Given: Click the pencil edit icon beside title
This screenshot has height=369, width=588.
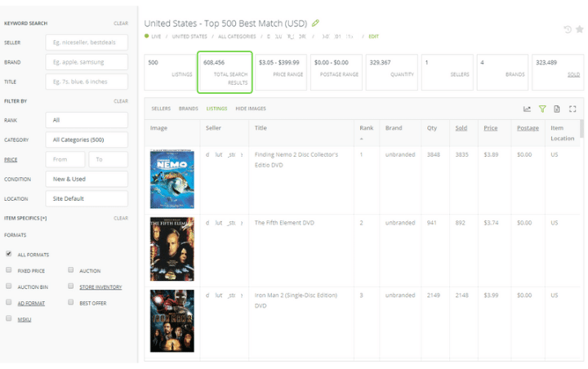Looking at the screenshot, I should click(315, 23).
